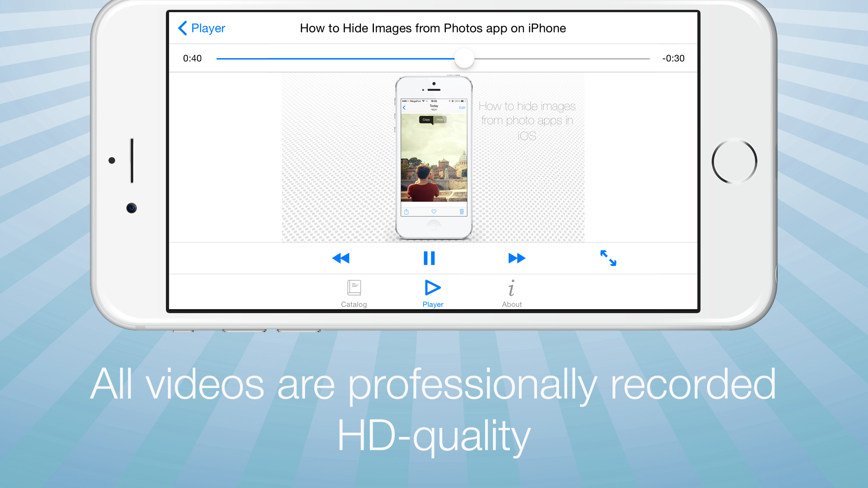Open the Catalog tab
Screen dimensions: 868x488
(x=354, y=294)
